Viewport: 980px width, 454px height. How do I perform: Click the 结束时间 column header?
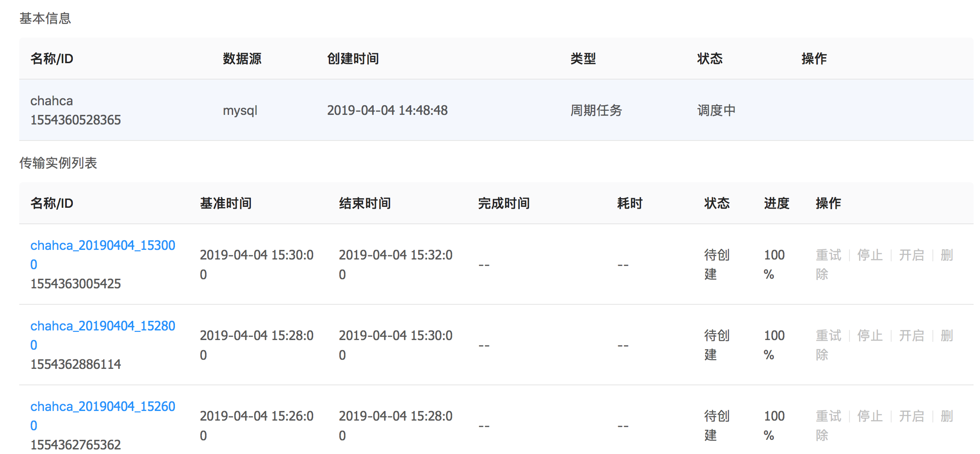(x=365, y=203)
